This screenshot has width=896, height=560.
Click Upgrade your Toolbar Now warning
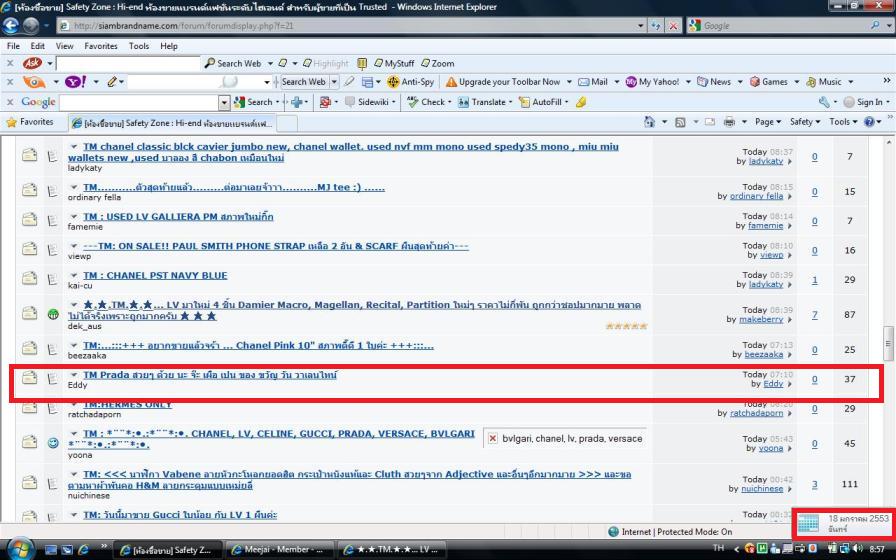point(503,82)
